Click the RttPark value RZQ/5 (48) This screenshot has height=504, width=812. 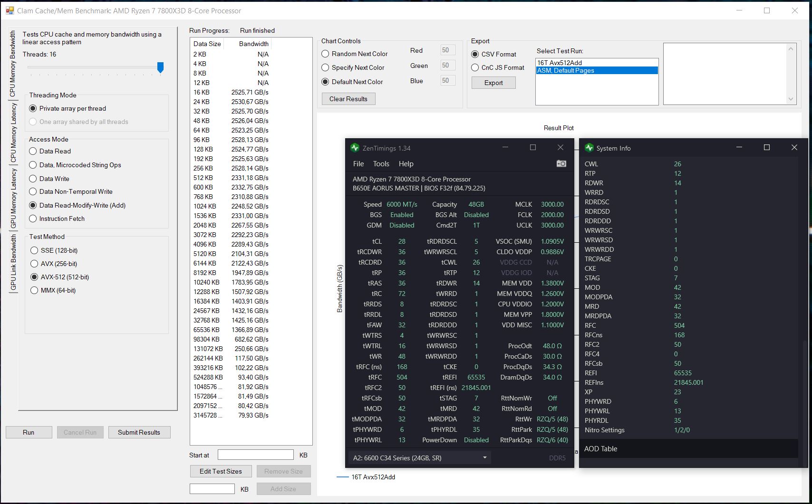point(552,429)
